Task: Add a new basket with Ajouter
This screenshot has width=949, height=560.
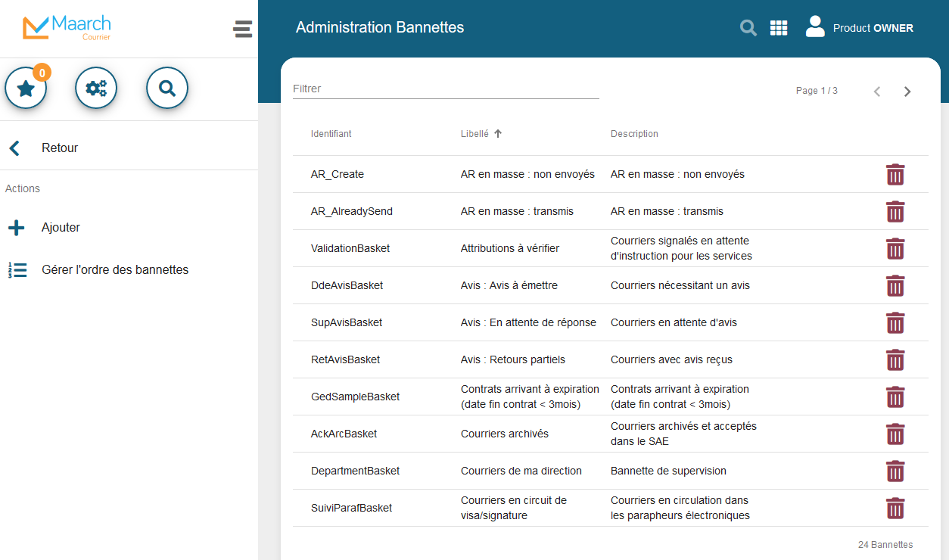Action: coord(61,228)
